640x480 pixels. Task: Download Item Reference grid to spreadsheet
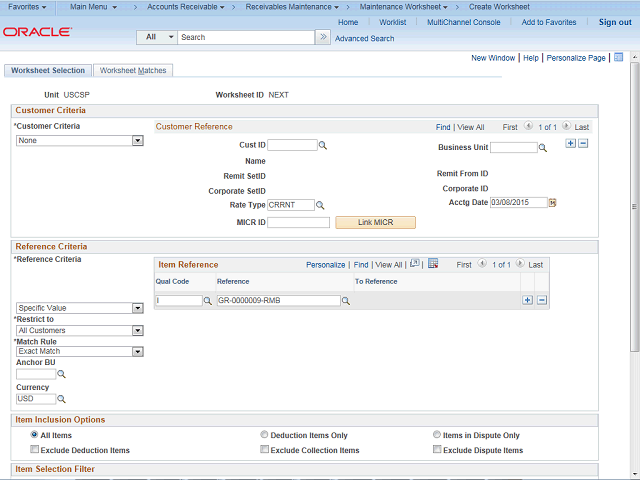coord(433,264)
